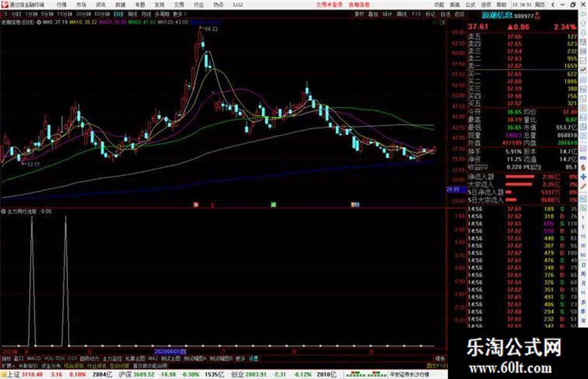This screenshot has width=588, height=379.
Task: Click the small restore icon at main chart top right
Action: 442,22
